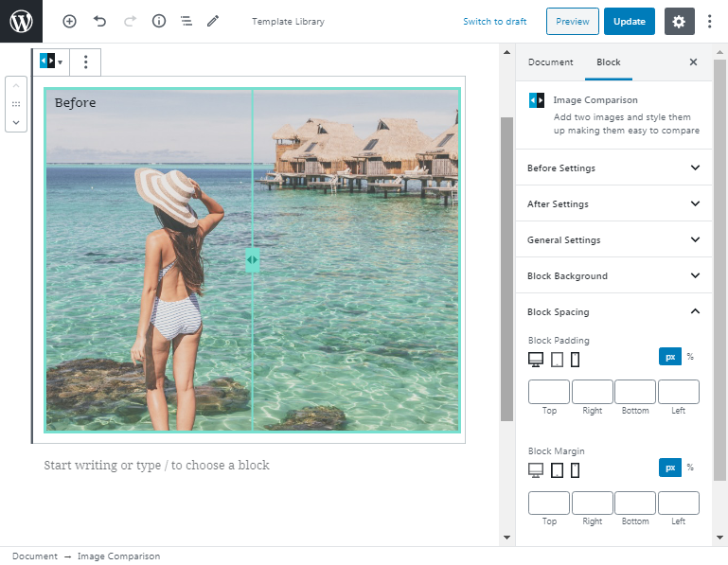
Task: Open block toolbar more options dots
Action: [x=85, y=62]
